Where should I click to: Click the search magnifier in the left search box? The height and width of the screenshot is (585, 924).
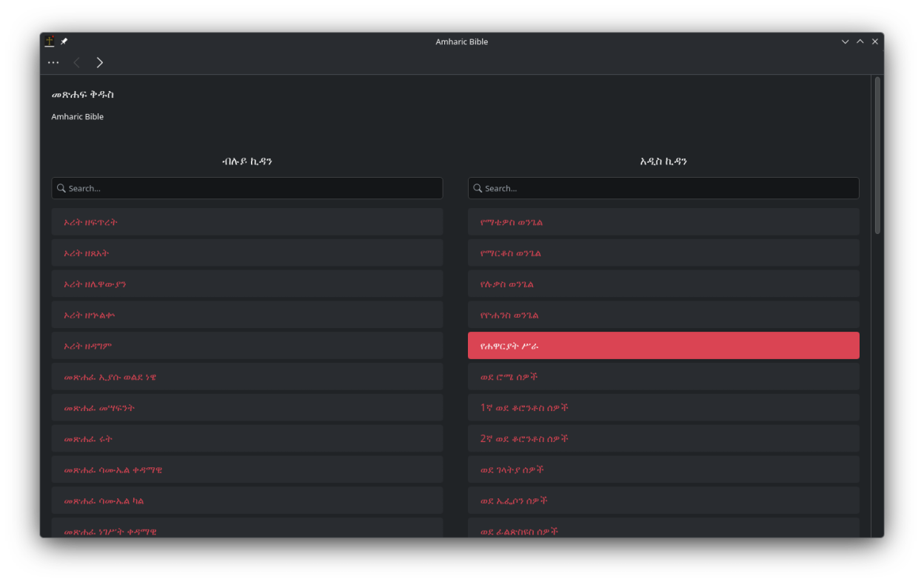(61, 188)
